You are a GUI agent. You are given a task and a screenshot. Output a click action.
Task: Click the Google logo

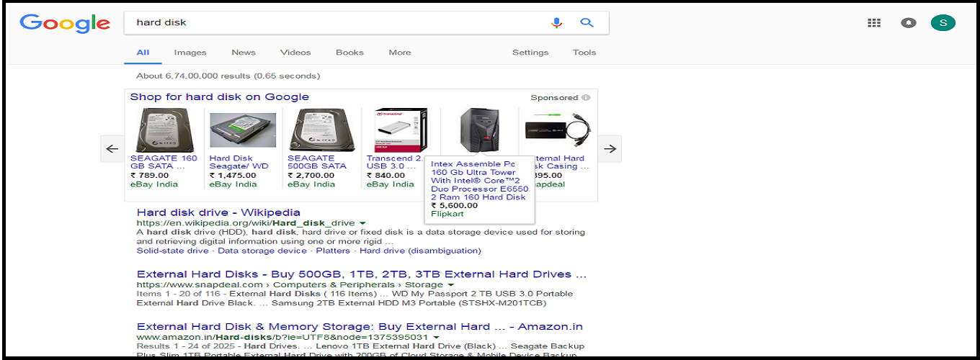tap(65, 24)
